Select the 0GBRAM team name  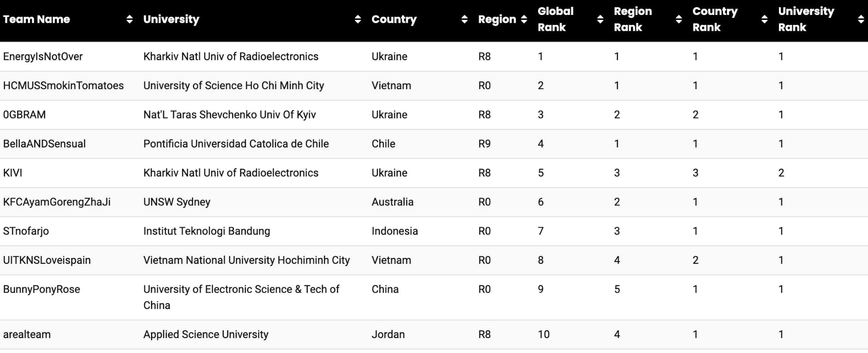click(x=24, y=114)
